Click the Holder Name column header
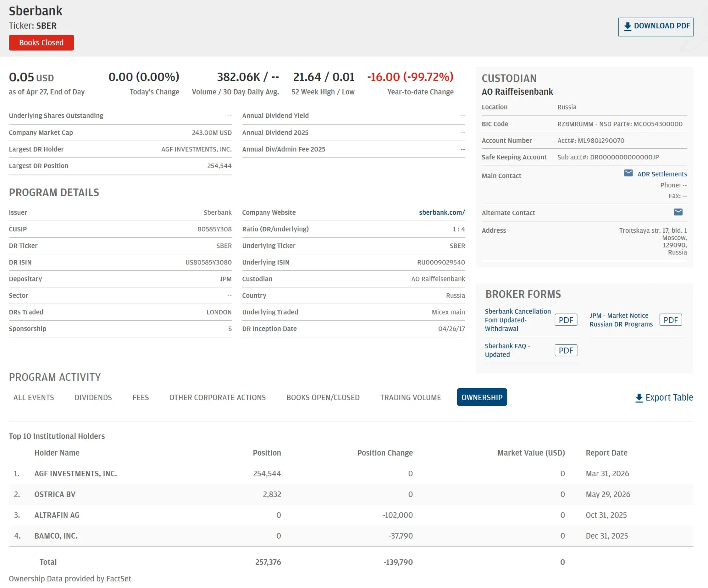Screen dimensions: 708x588 click(57, 453)
